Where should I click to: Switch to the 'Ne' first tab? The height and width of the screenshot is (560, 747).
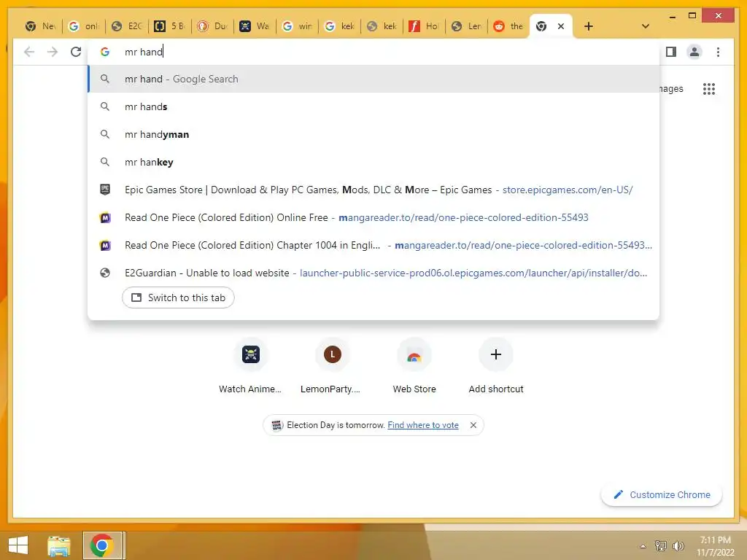tap(41, 26)
